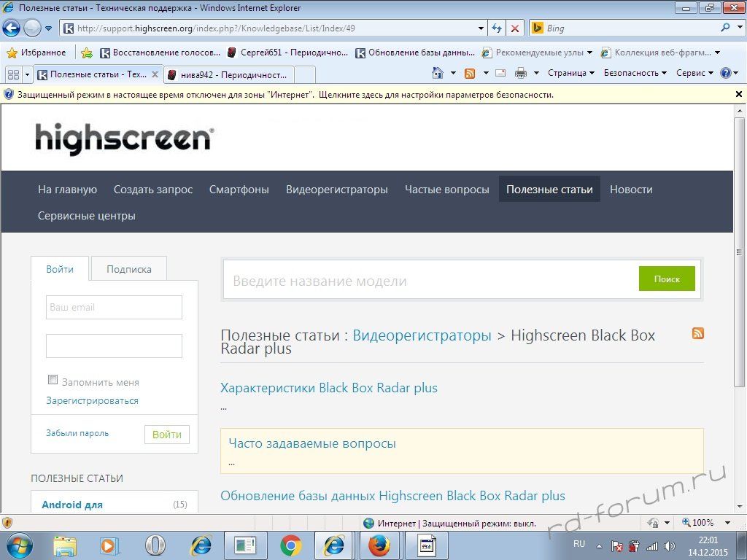Screen dimensions: 747x560
Task: Open the Безопасность command bar menu
Action: [635, 73]
